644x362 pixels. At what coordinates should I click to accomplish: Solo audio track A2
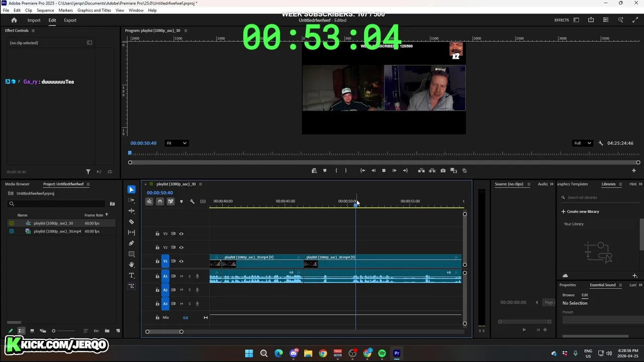pos(189,290)
